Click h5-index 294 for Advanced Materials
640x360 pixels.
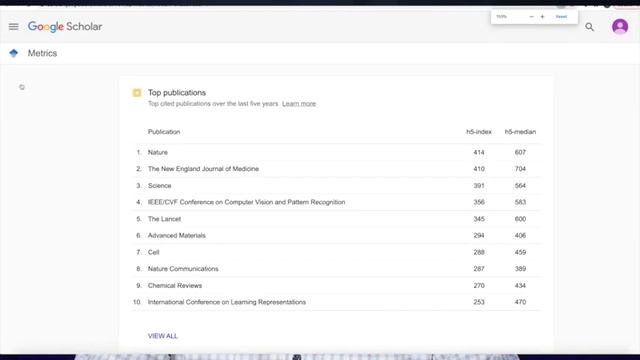tap(479, 236)
